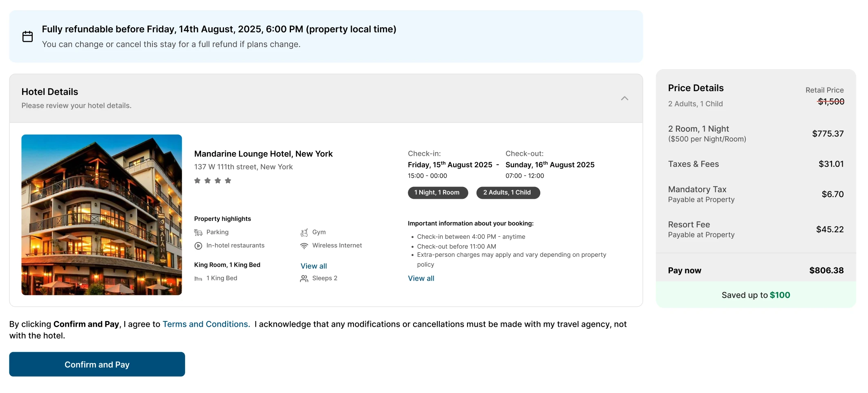Click the Pay now total $806.38
868x393 pixels.
[x=827, y=270]
